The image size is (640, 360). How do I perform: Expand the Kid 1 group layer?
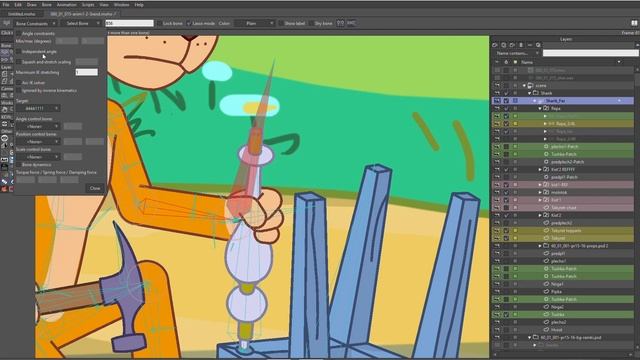point(540,200)
